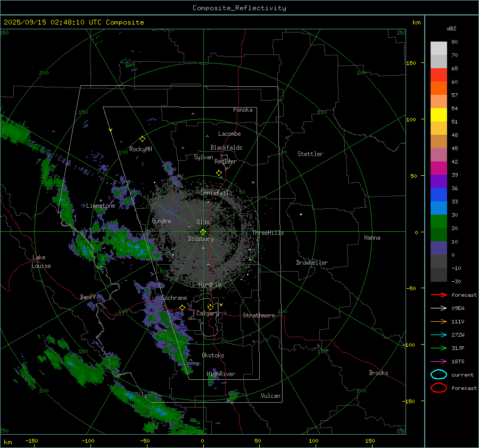Click the Banff label on the map

click(88, 297)
